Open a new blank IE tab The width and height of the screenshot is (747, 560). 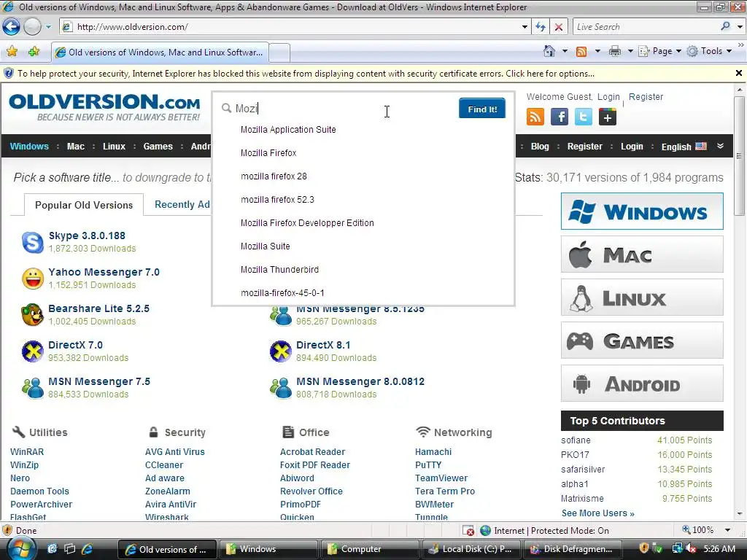click(279, 52)
